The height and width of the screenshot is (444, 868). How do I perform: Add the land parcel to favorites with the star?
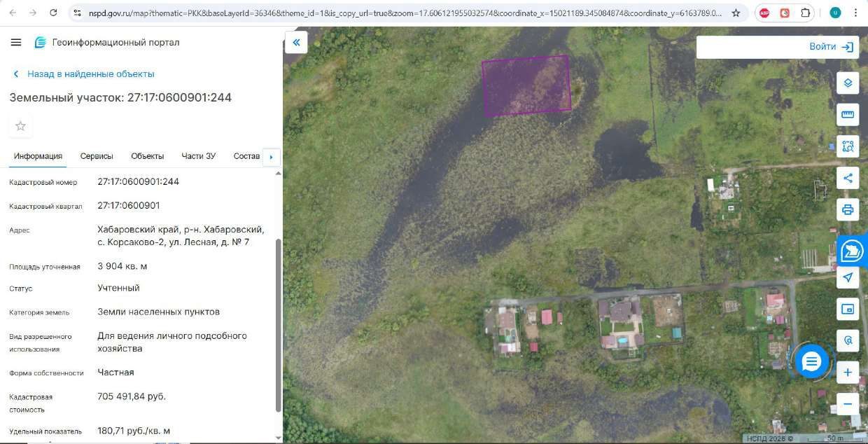pos(20,126)
